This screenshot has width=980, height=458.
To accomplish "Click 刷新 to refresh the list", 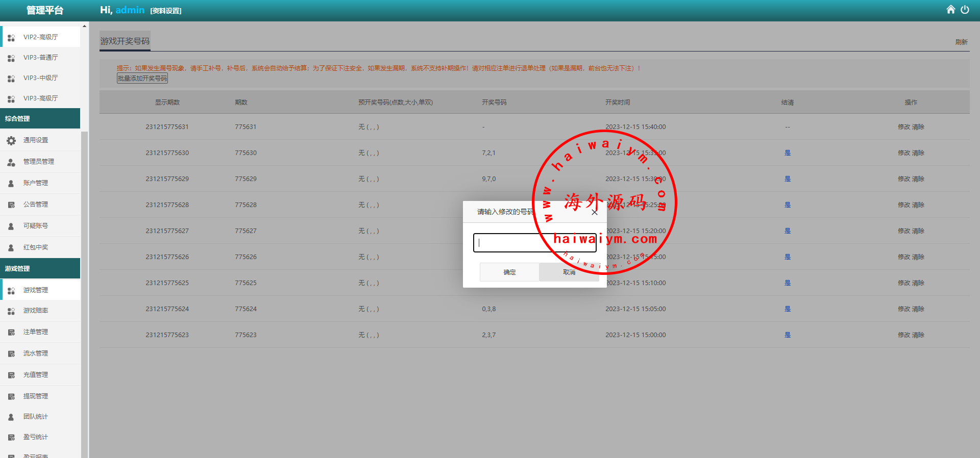I will (961, 42).
